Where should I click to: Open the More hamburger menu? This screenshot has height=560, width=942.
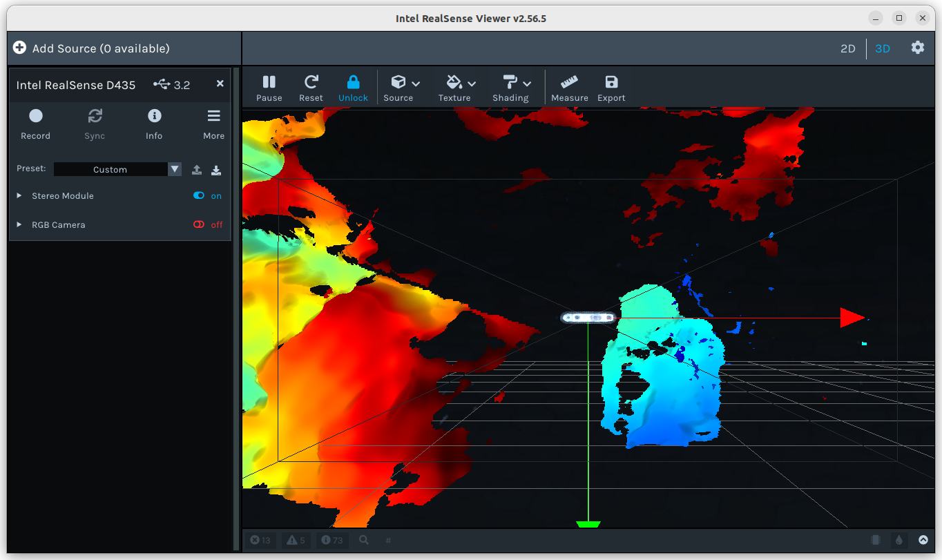[213, 123]
